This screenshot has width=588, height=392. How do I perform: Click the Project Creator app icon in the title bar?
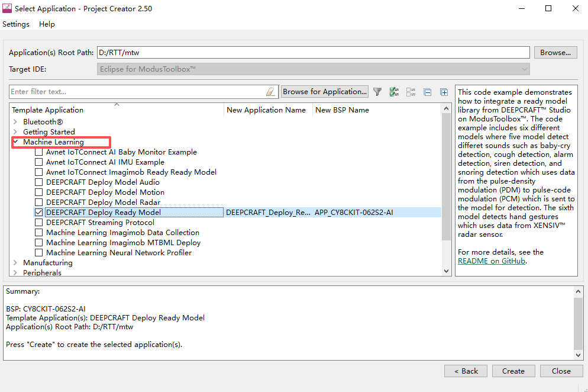(7, 8)
